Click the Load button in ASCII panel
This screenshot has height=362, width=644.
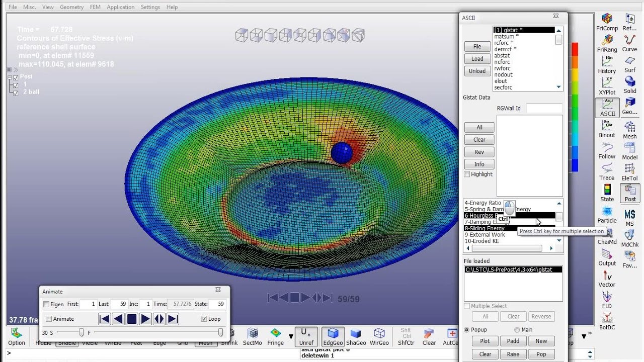477,59
